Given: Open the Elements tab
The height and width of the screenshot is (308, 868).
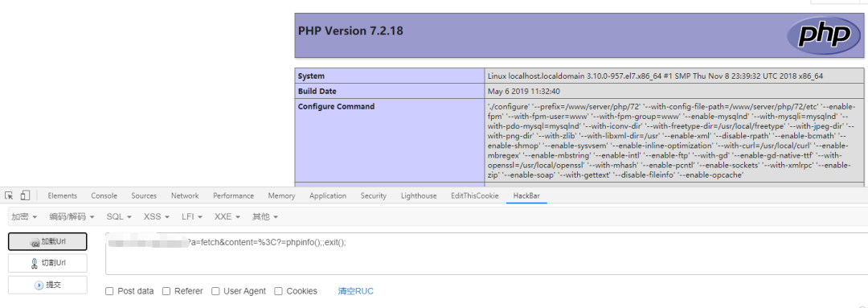Looking at the screenshot, I should pyautogui.click(x=62, y=195).
